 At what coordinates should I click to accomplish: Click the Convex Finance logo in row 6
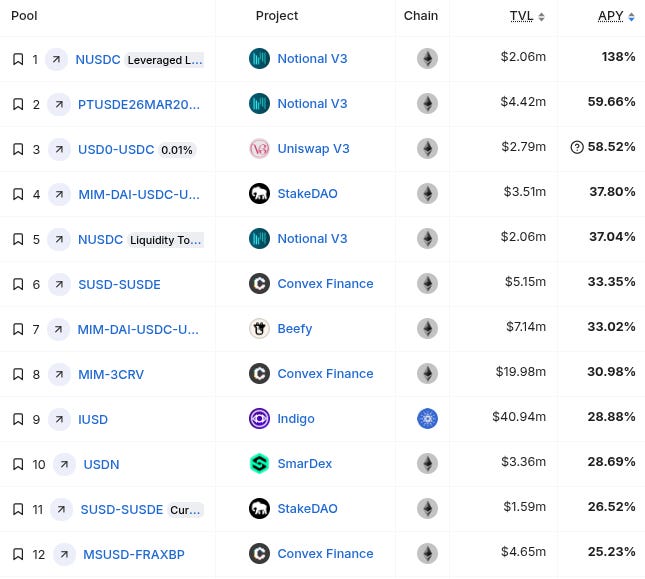pyautogui.click(x=260, y=283)
